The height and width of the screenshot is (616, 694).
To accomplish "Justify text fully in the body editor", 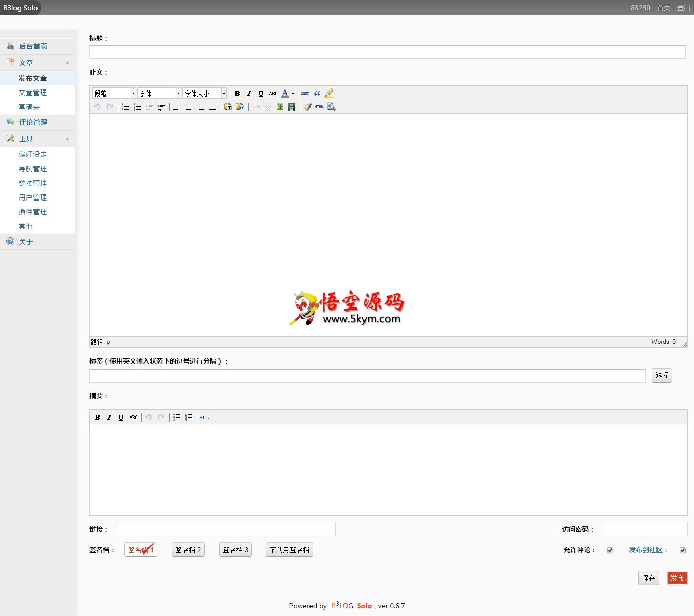I will pyautogui.click(x=212, y=106).
